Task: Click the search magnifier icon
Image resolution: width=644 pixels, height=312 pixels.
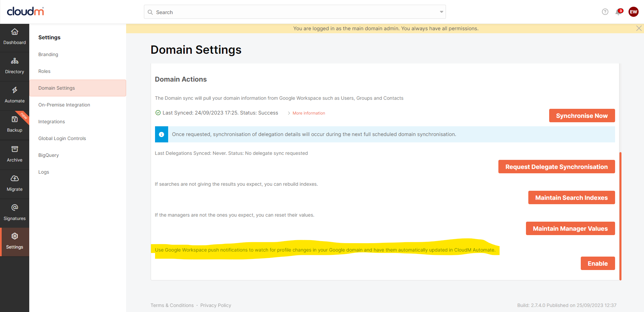Action: pos(150,12)
